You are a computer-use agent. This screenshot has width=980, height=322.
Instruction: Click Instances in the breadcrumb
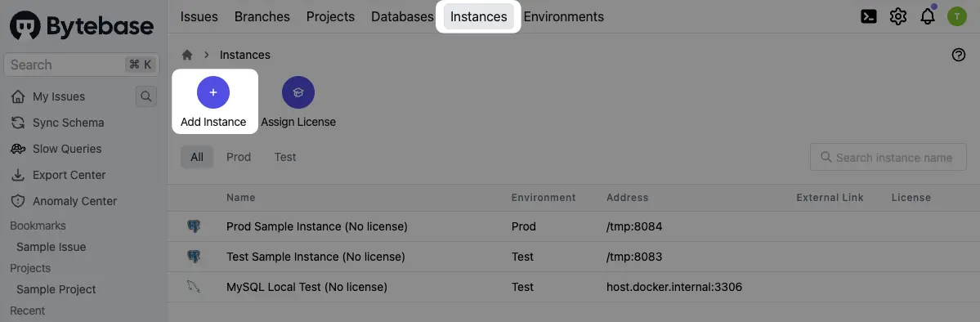tap(245, 55)
